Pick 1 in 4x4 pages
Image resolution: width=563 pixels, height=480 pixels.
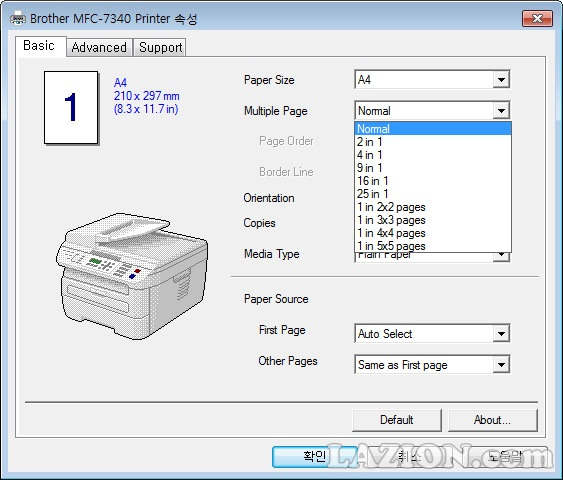point(433,233)
